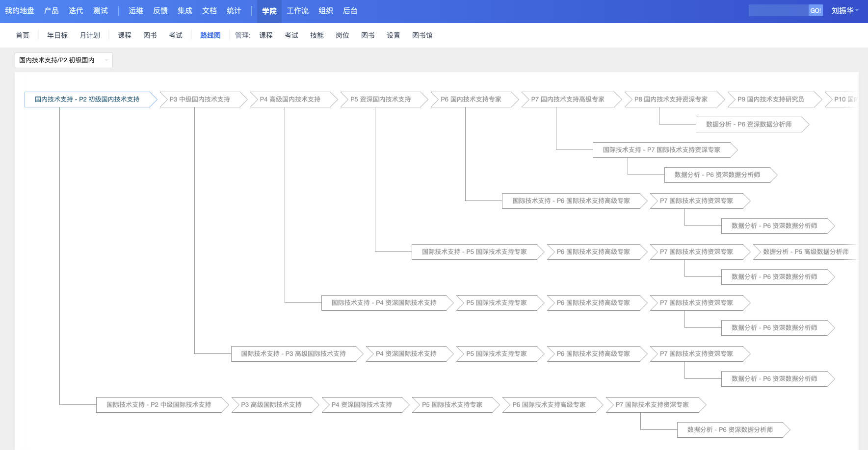
Task: Select the 数据分析 - P5 高级数据分析师 node
Action: [805, 252]
